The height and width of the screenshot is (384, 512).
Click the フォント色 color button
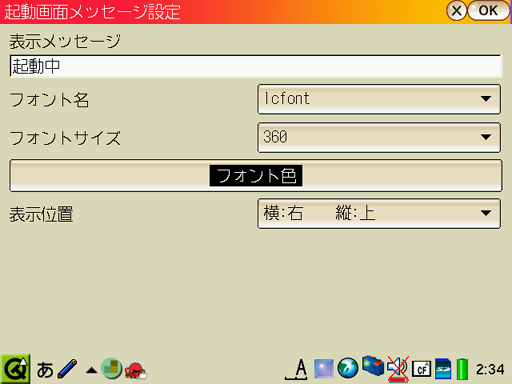coord(256,175)
